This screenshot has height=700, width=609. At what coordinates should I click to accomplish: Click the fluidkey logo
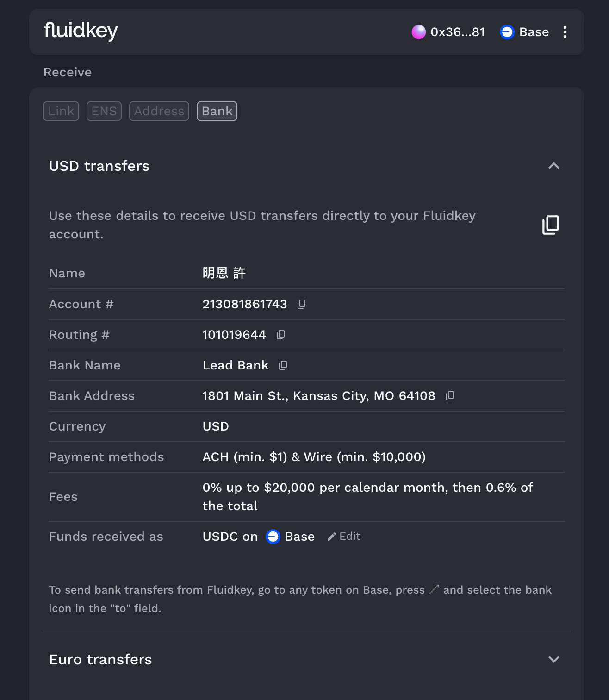click(81, 31)
